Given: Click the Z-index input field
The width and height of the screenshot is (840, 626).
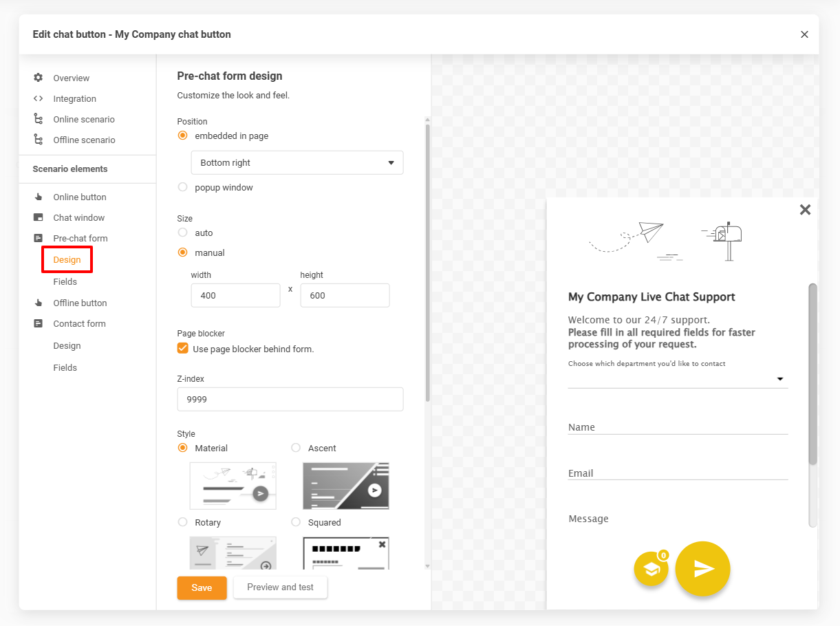Looking at the screenshot, I should [x=290, y=399].
